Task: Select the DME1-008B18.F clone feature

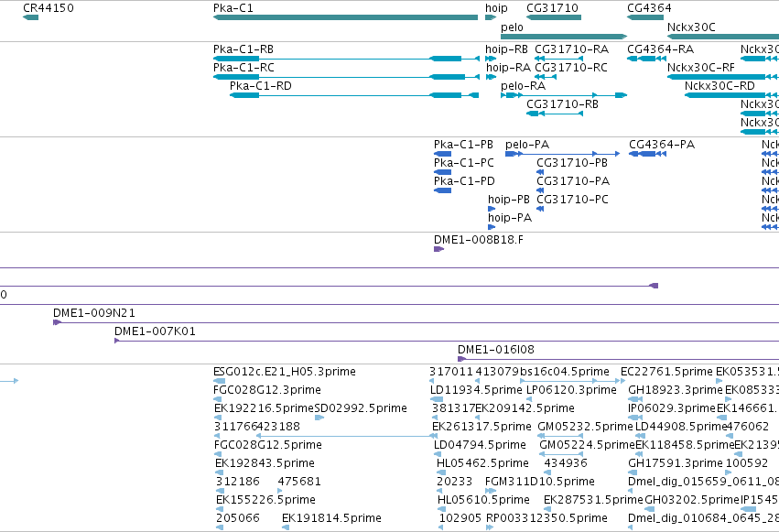Action: point(438,249)
